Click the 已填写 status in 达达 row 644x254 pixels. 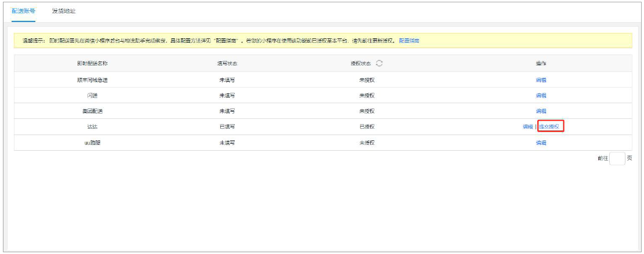coord(227,127)
